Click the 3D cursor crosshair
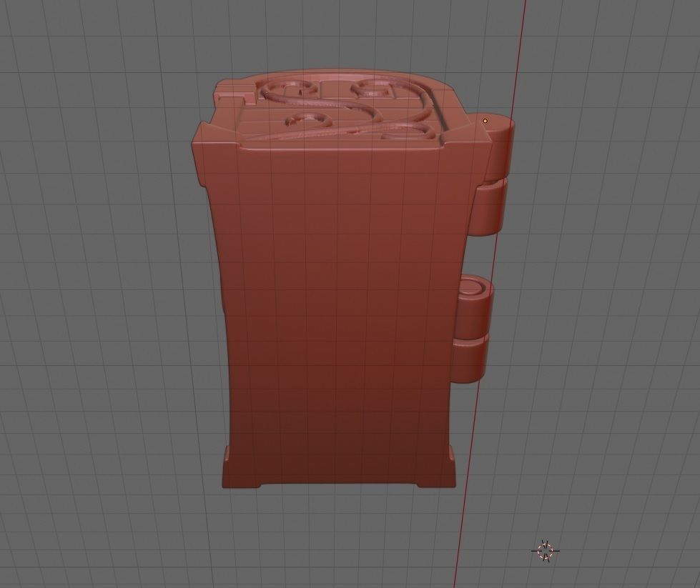 tap(545, 551)
